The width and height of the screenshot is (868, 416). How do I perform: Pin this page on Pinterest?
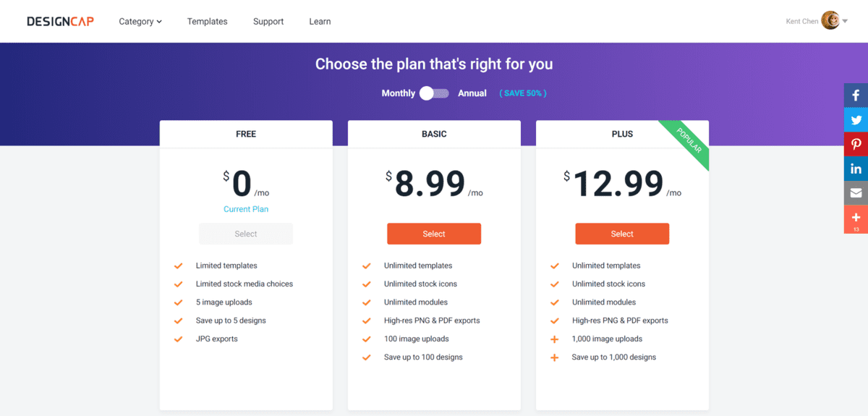(856, 144)
